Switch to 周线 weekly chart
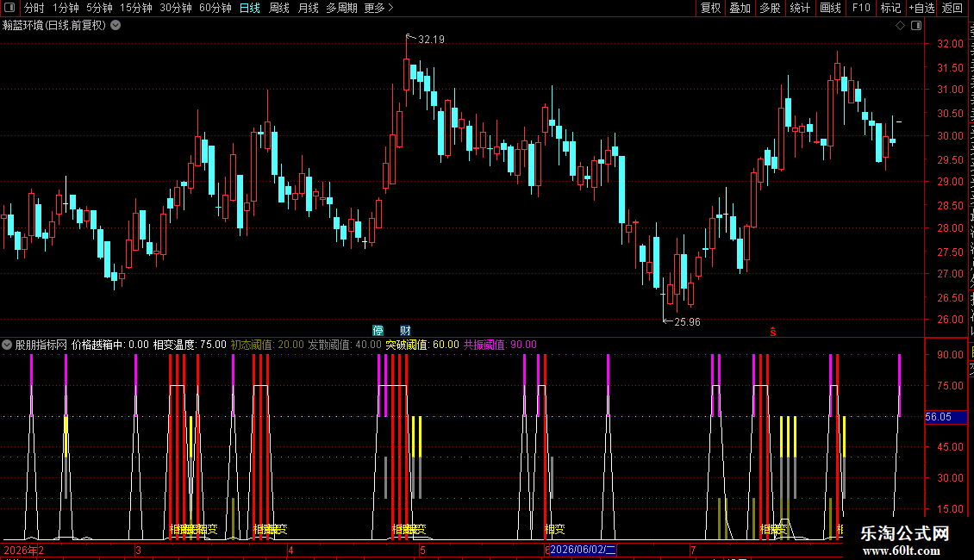 point(279,8)
